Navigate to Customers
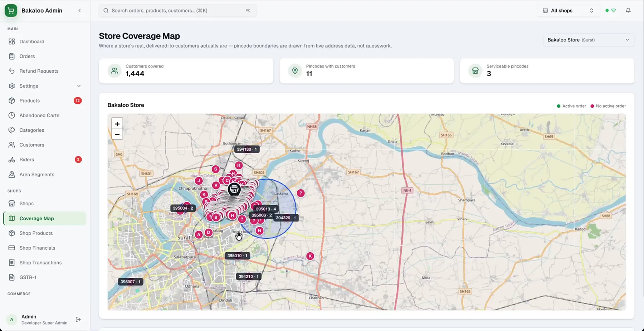 coord(45,145)
